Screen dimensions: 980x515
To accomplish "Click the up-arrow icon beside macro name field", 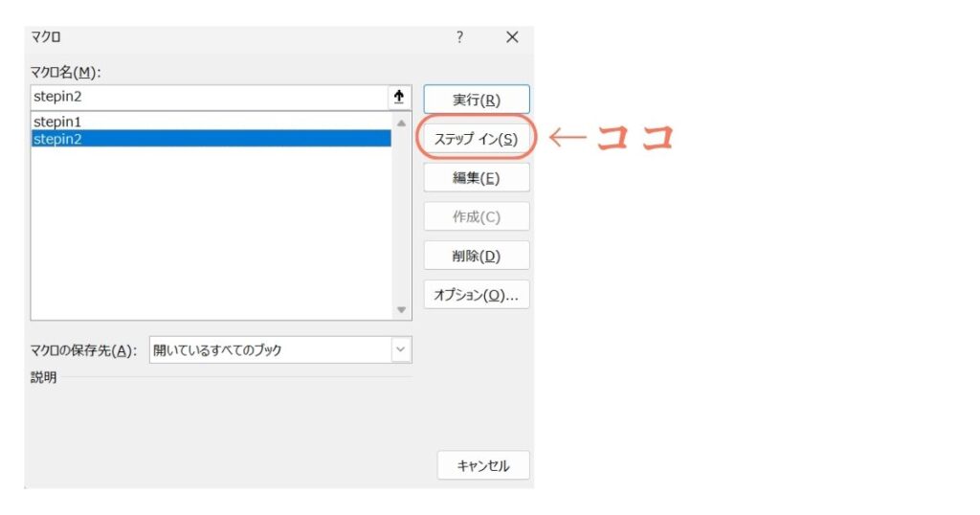I will click(399, 97).
